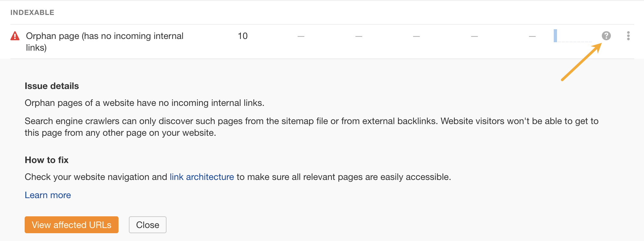Click the Orphan page issue row title
This screenshot has height=241, width=644.
click(x=105, y=36)
